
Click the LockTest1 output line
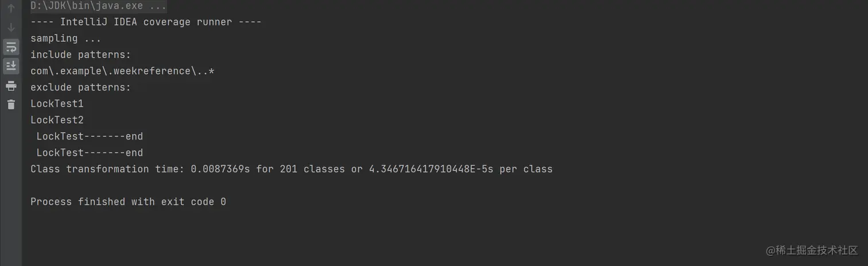coord(57,104)
